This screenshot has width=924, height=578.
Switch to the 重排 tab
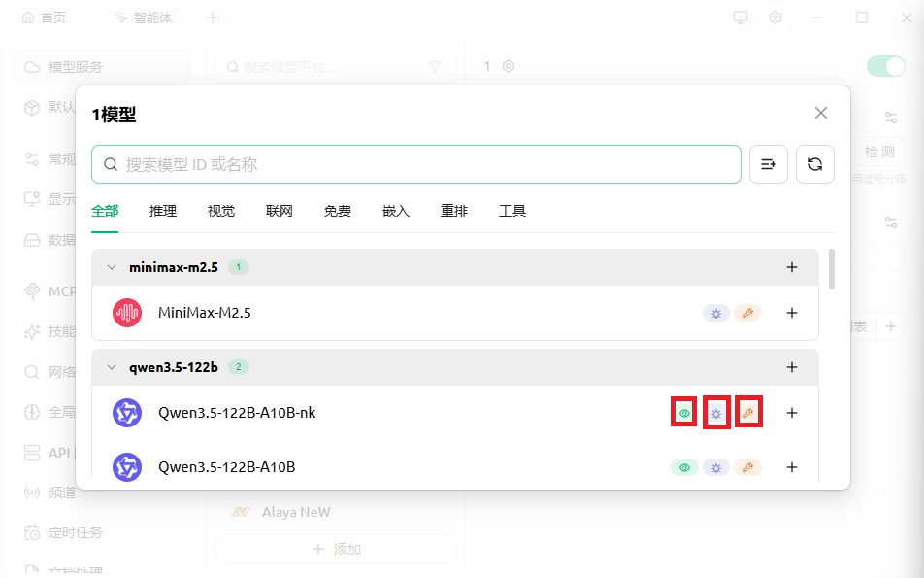[454, 211]
